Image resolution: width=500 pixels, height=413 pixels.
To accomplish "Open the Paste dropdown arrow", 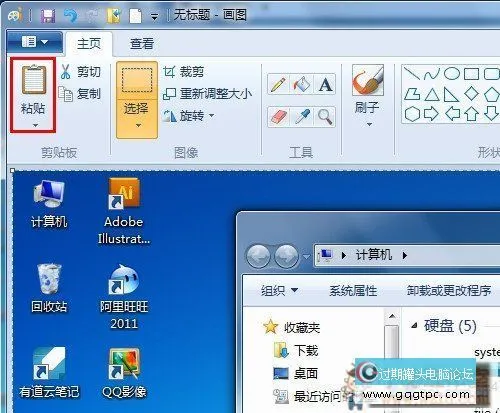I will click(x=35, y=125).
